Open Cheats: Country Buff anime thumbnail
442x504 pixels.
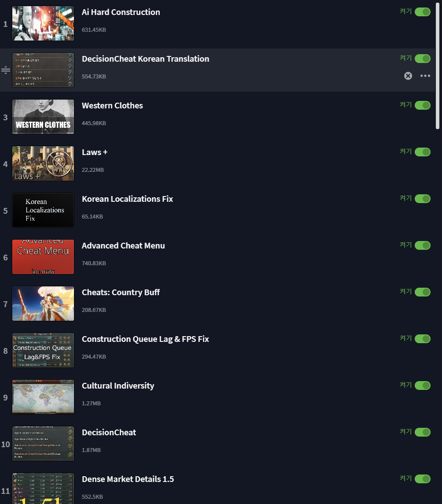click(43, 304)
